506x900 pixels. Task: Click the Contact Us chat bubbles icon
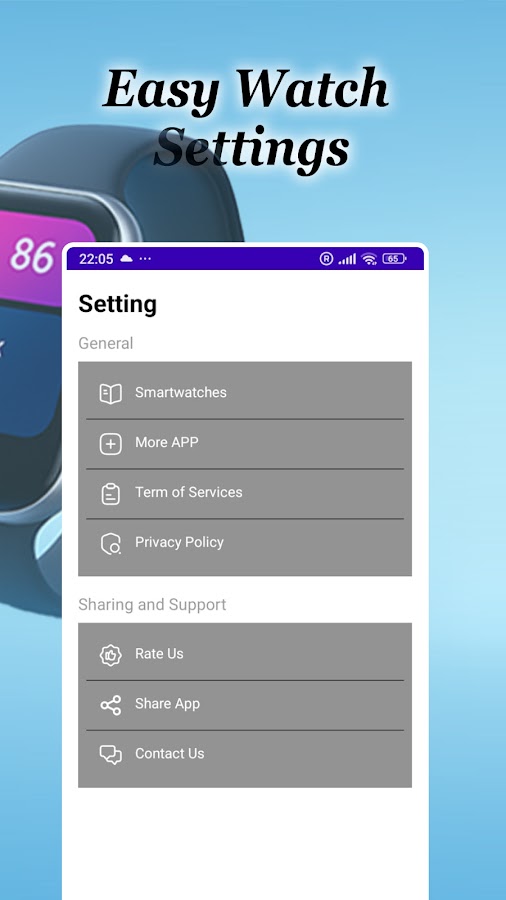[x=110, y=755]
